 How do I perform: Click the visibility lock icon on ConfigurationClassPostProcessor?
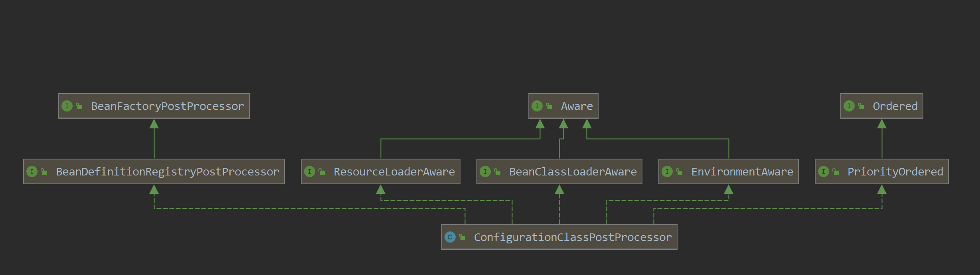coord(462,237)
